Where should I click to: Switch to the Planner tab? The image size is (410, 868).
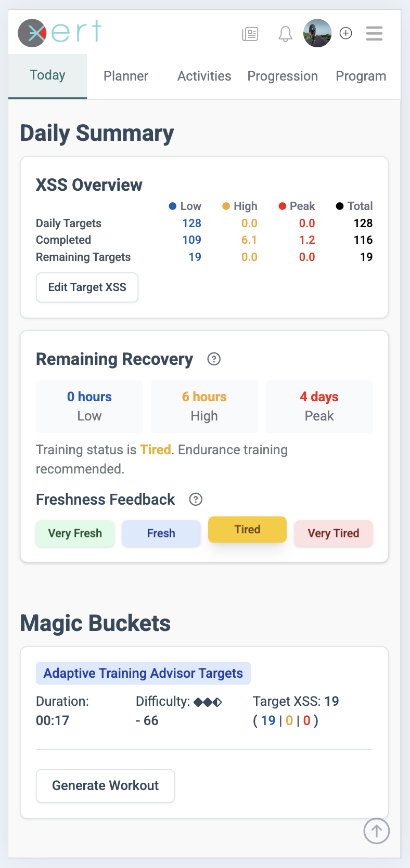126,76
